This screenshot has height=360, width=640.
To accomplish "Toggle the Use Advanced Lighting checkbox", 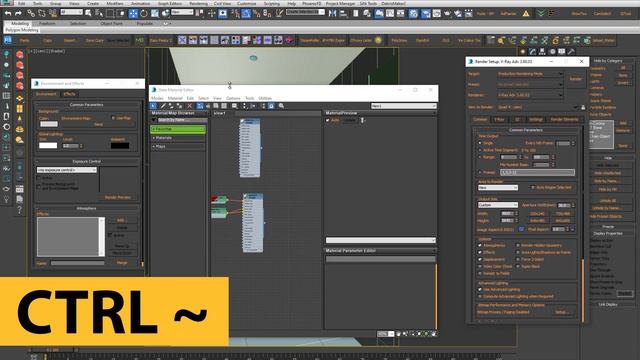I will [480, 289].
